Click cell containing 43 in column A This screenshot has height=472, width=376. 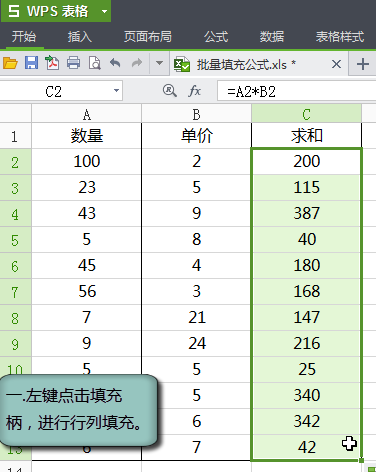[87, 214]
